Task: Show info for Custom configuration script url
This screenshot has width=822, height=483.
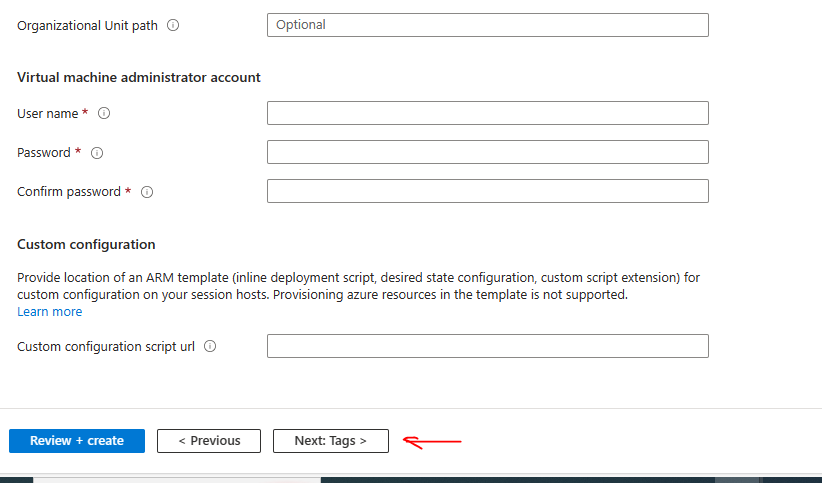Action: click(x=210, y=347)
